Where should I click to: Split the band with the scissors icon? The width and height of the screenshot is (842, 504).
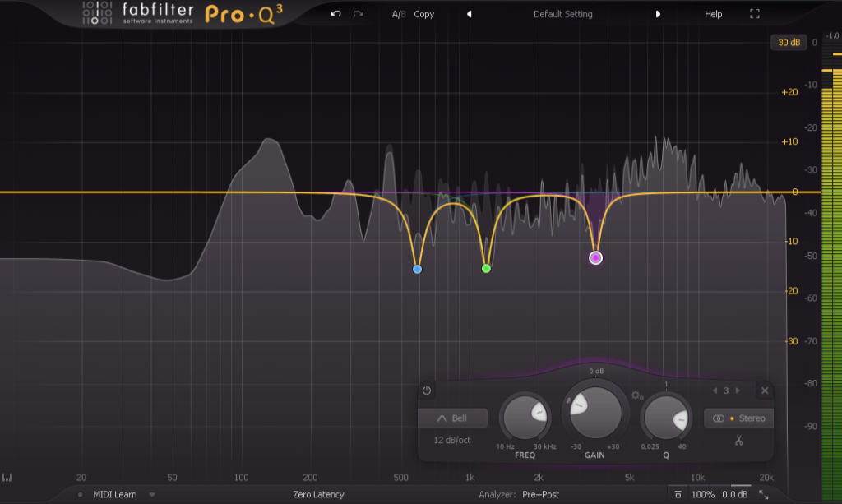click(739, 441)
